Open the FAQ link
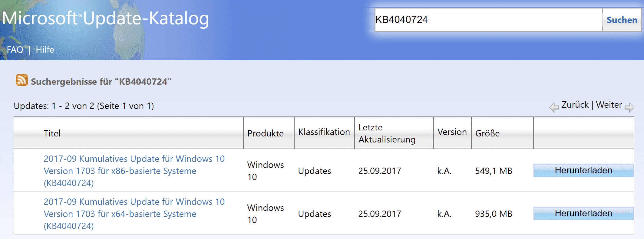The height and width of the screenshot is (239, 644). (15, 49)
